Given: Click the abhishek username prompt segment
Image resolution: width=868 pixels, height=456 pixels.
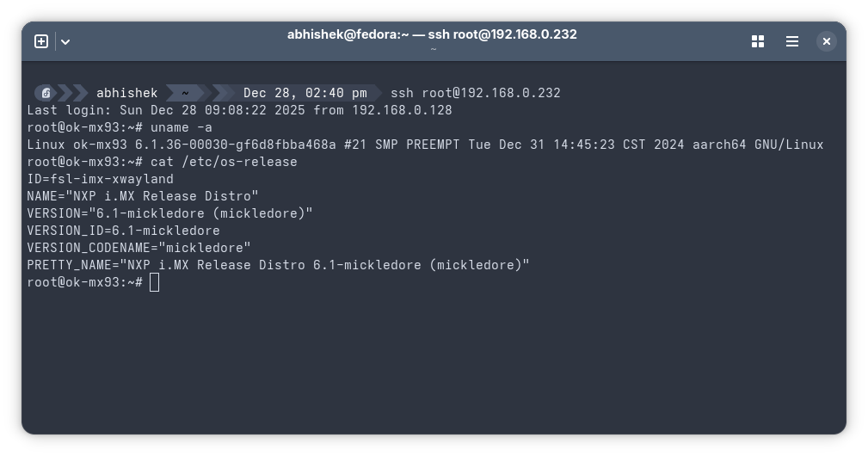Looking at the screenshot, I should [126, 93].
